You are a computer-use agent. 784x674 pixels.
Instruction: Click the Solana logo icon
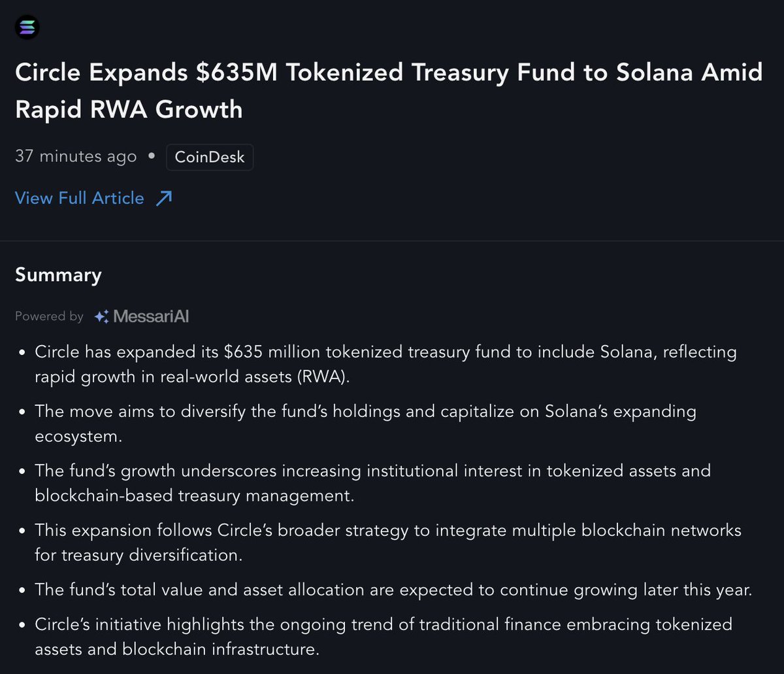pos(27,27)
